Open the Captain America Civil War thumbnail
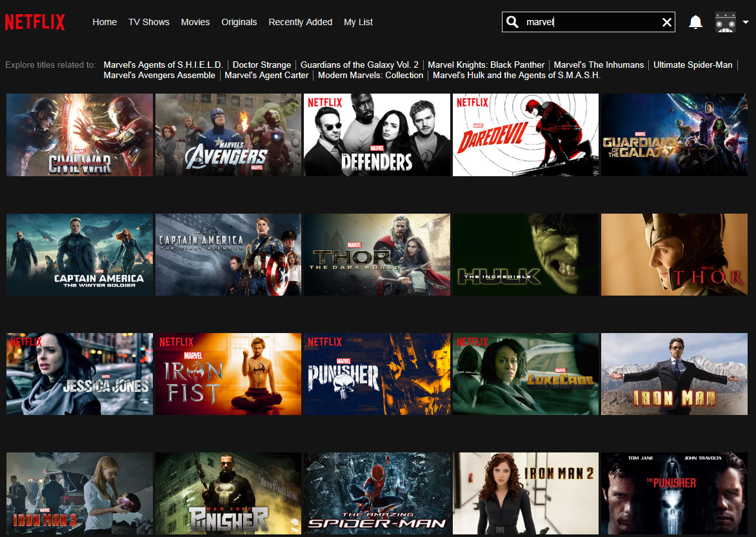Screen dimensions: 756x537 coord(79,135)
